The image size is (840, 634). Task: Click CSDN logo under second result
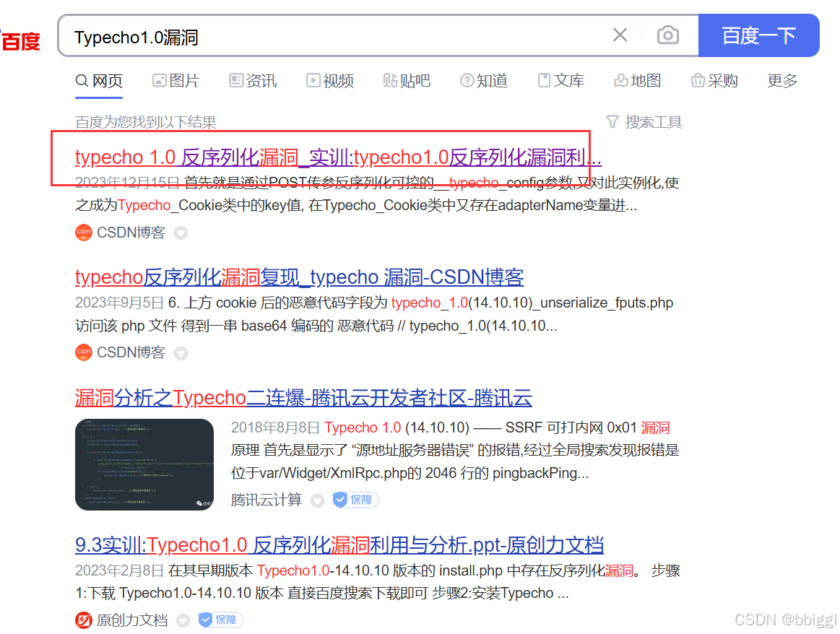tap(84, 352)
